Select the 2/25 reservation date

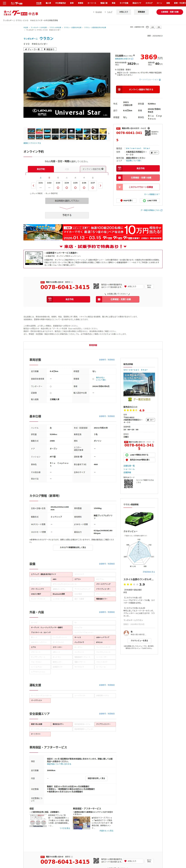click(x=75, y=185)
